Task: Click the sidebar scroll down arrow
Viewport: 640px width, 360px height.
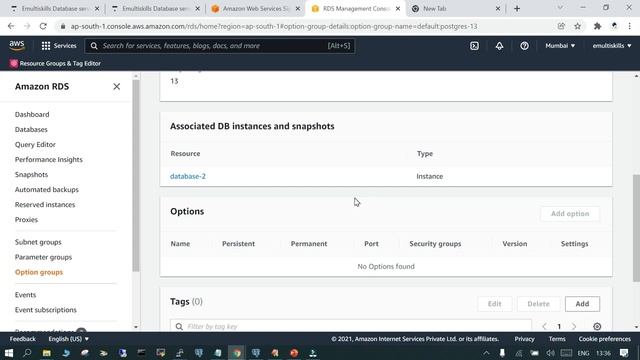Action: pyautogui.click(x=136, y=327)
